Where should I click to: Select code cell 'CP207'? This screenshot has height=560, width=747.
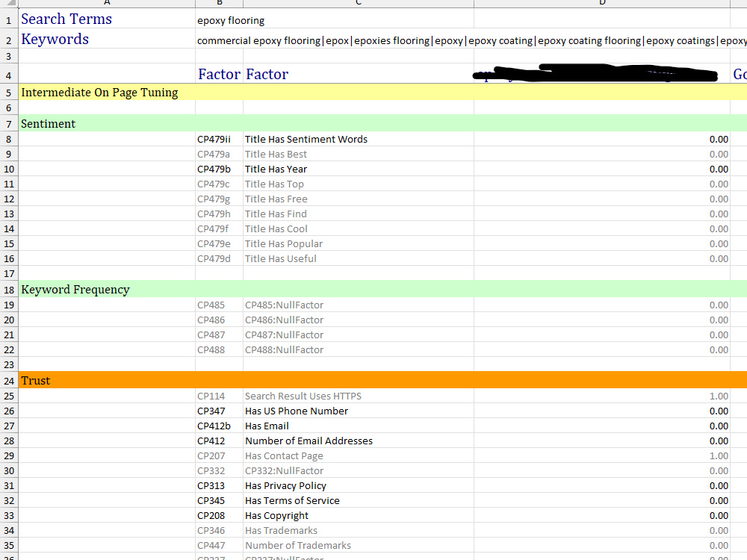(219, 455)
